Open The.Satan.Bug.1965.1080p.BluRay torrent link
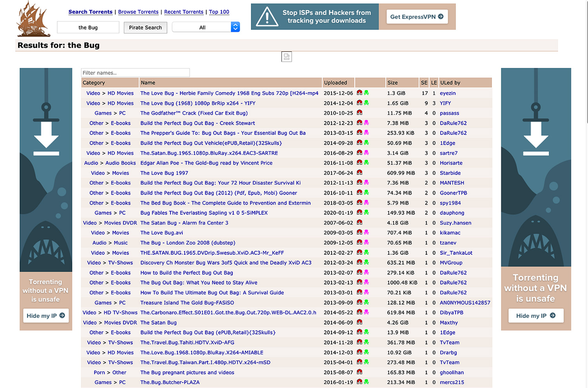Viewport: 588px width, 388px height. click(x=209, y=153)
